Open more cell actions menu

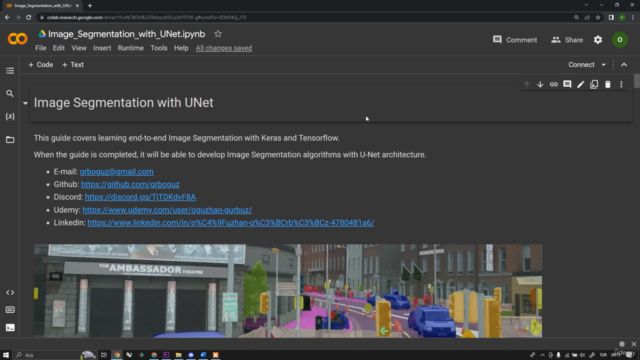pos(621,84)
